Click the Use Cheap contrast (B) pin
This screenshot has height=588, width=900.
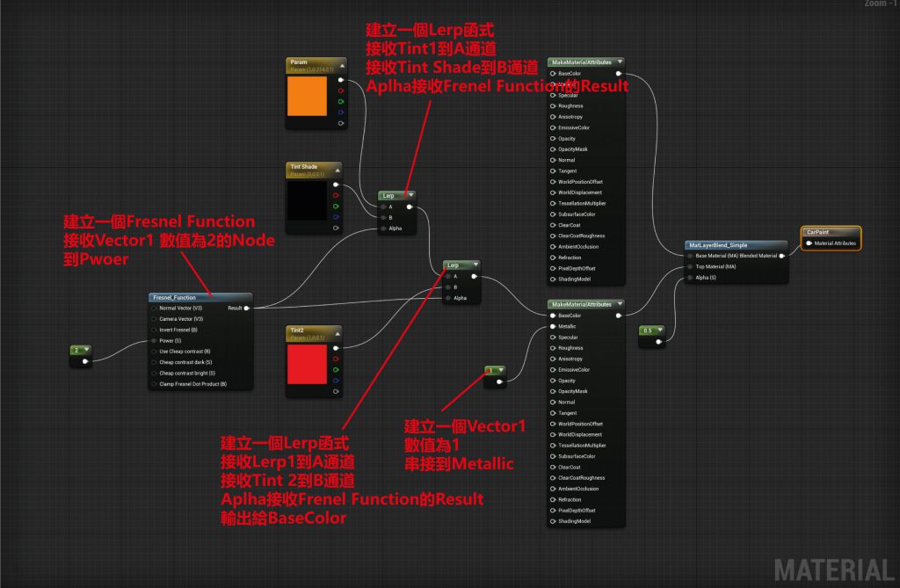[155, 351]
